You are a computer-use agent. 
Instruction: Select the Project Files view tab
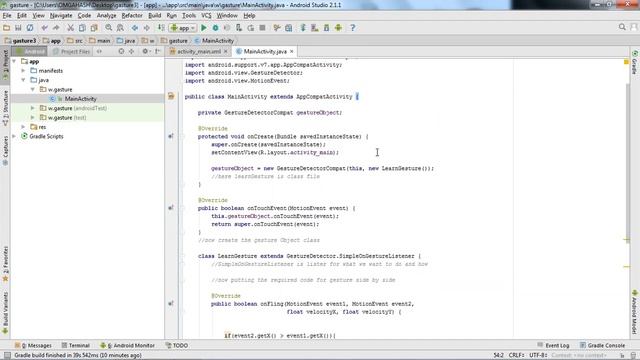pos(71,51)
